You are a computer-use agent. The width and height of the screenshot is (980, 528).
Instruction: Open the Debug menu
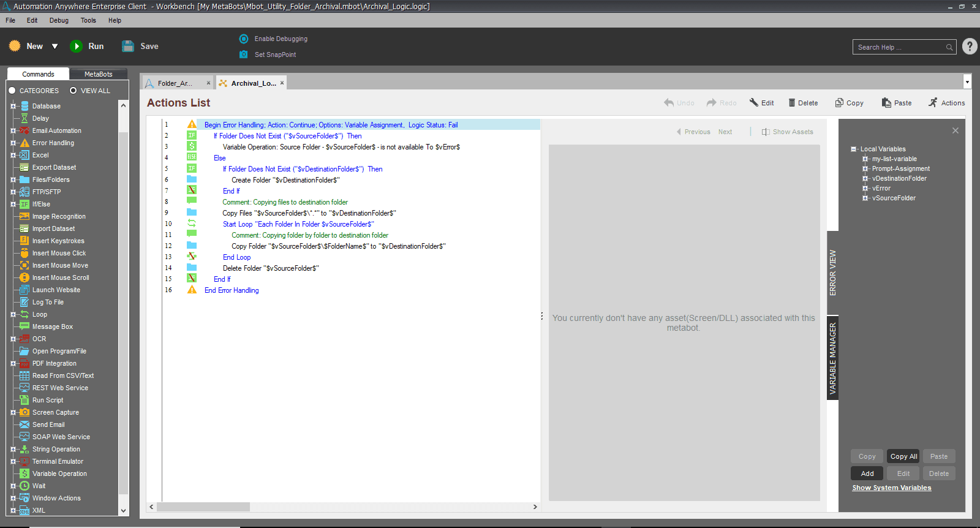[x=59, y=20]
